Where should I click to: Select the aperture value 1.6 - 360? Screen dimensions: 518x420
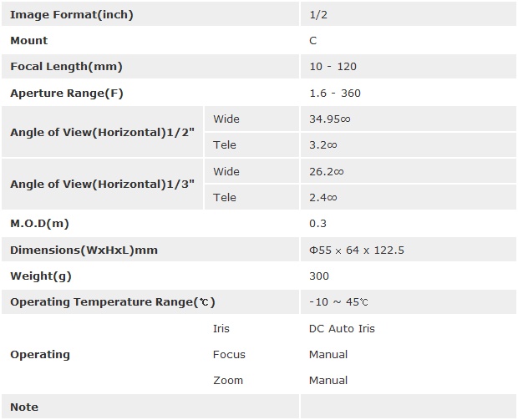pos(335,94)
